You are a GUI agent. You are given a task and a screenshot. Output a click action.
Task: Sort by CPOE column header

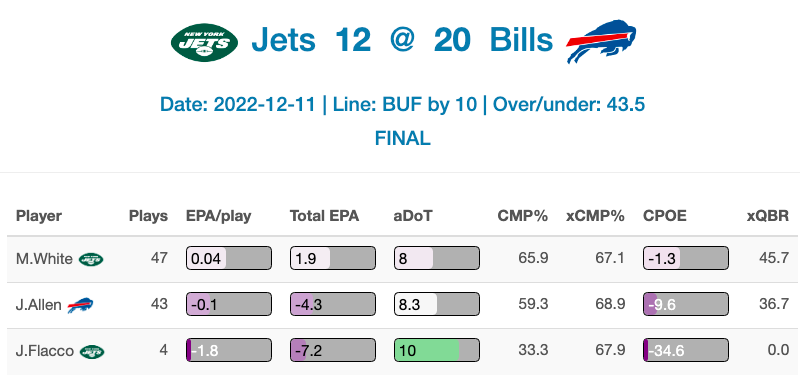click(x=665, y=216)
